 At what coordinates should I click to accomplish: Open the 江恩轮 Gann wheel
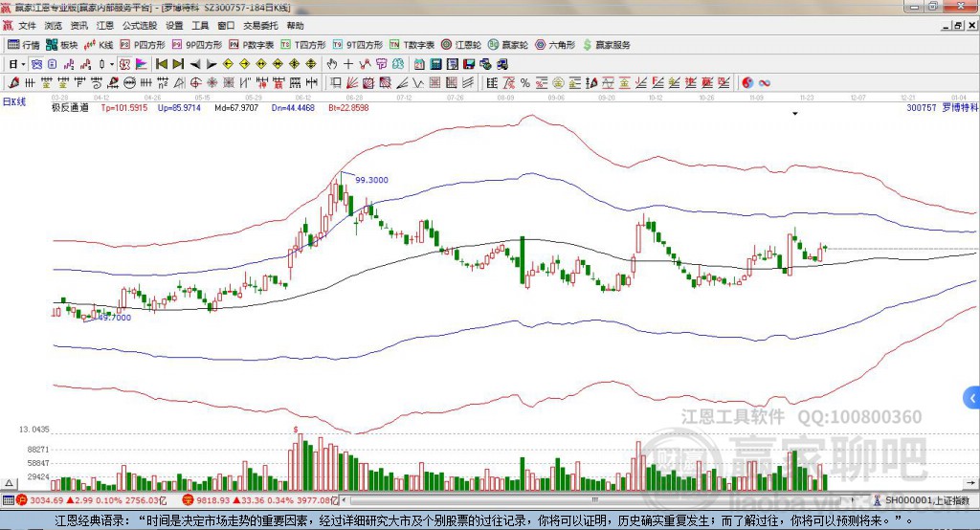pos(461,45)
